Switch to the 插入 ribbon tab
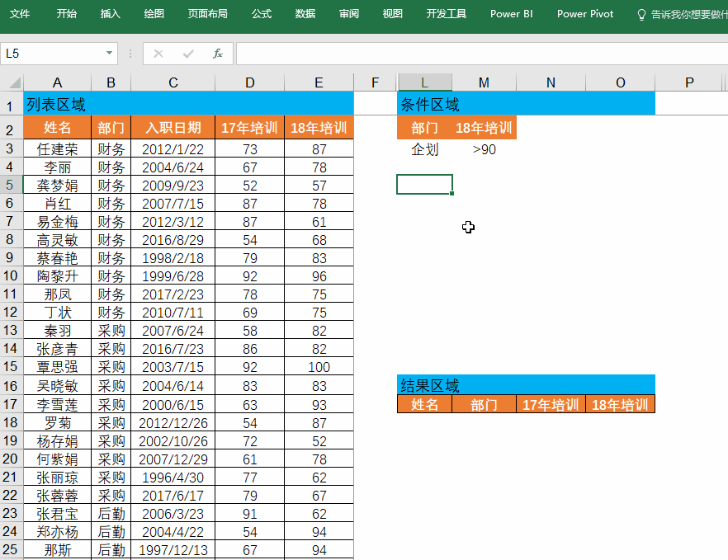The height and width of the screenshot is (560, 728). 110,13
